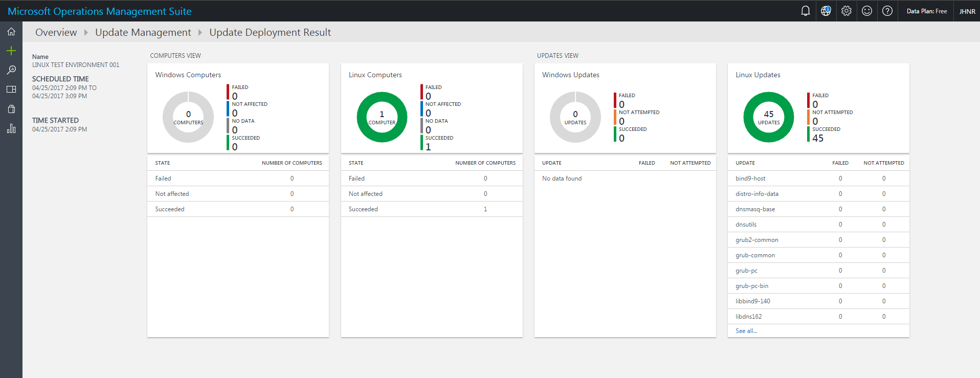Select grub-pc update row

coord(818,271)
